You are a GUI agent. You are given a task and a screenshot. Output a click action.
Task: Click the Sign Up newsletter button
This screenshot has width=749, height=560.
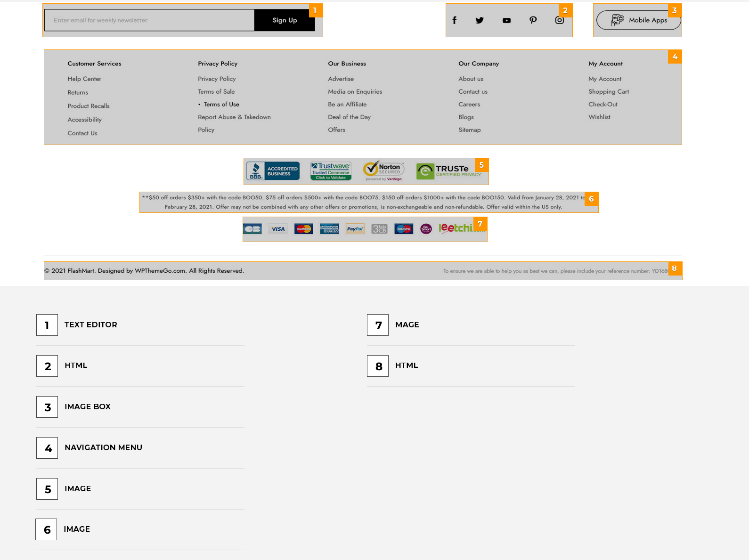pyautogui.click(x=285, y=20)
